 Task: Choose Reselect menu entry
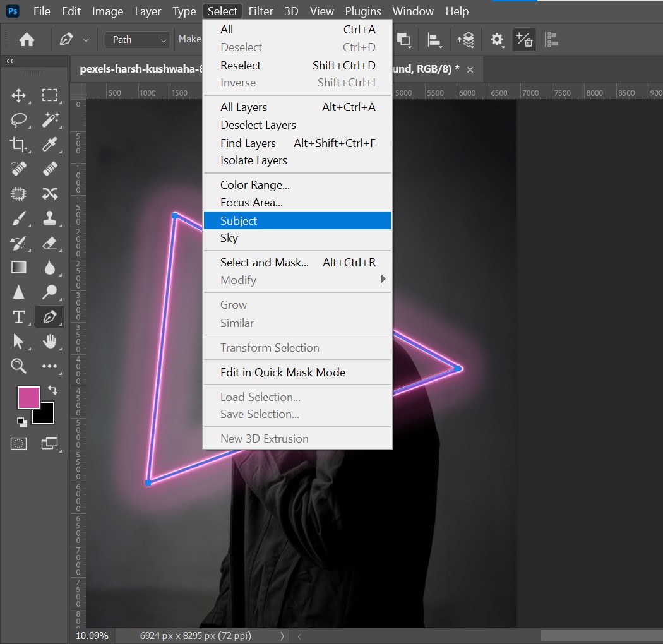[297, 65]
